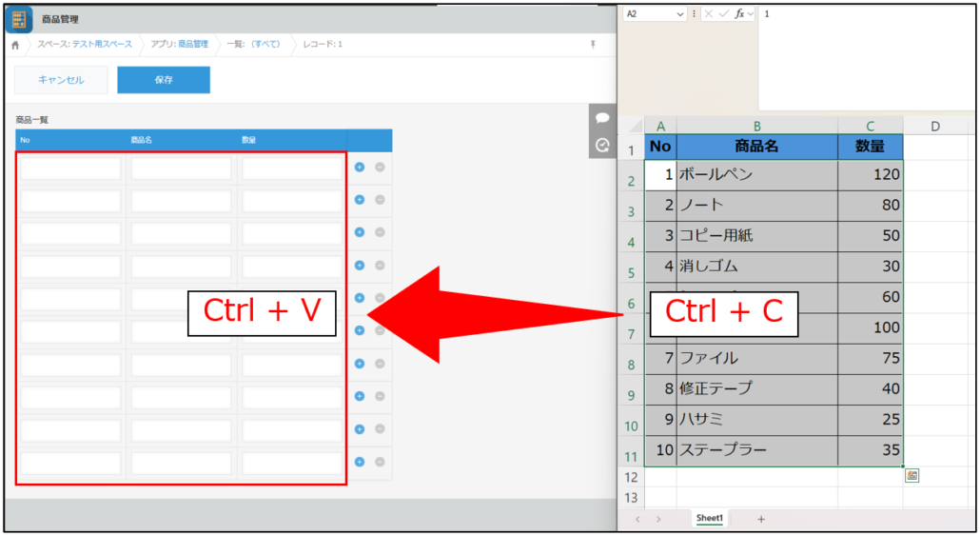Open the history clock icon panel
Screen dimensions: 980x535
tap(602, 145)
